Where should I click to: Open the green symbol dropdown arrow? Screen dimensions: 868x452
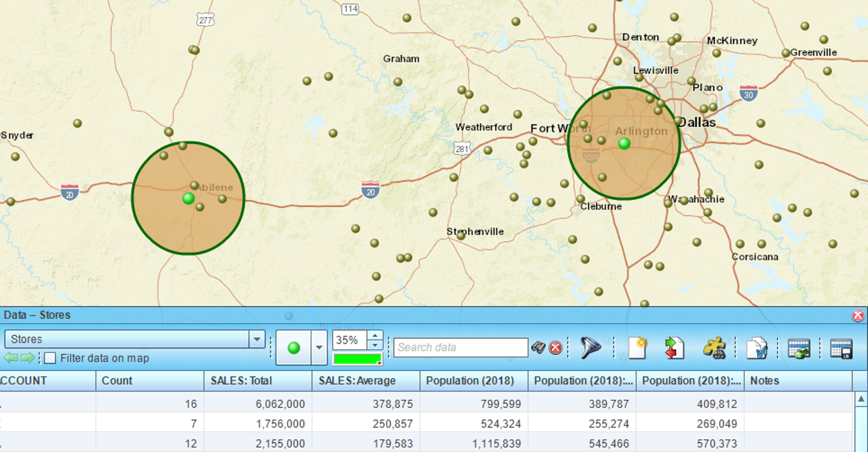pos(319,348)
